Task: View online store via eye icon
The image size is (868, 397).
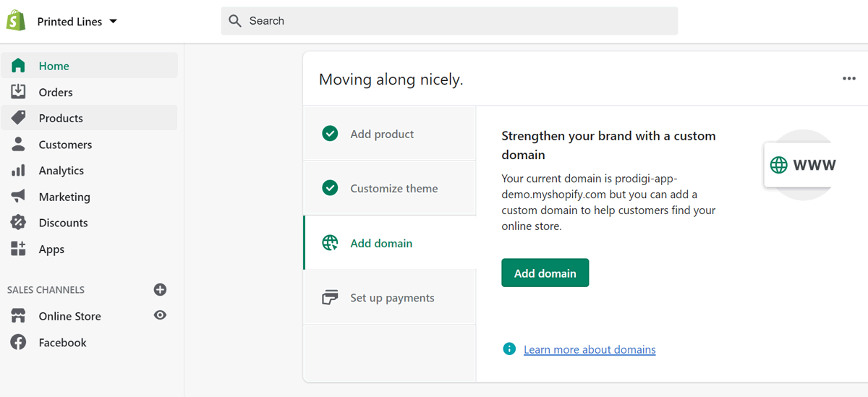Action: (x=161, y=315)
